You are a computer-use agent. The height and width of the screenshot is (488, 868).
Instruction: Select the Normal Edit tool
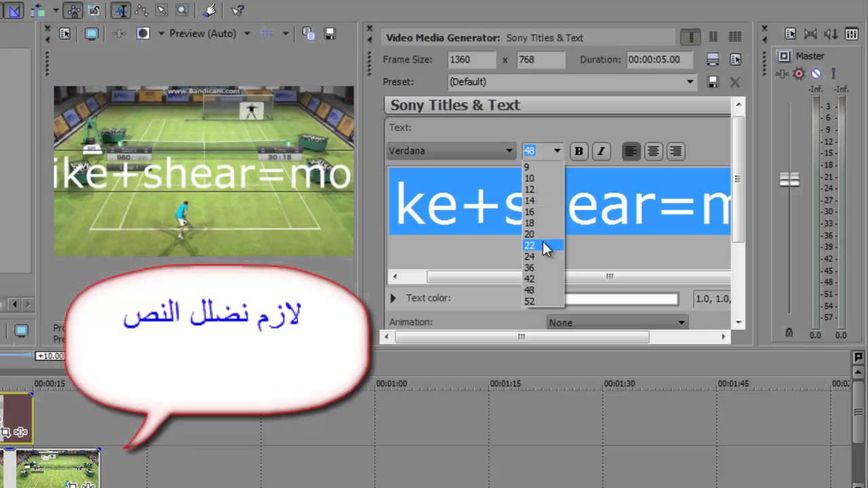click(x=121, y=10)
